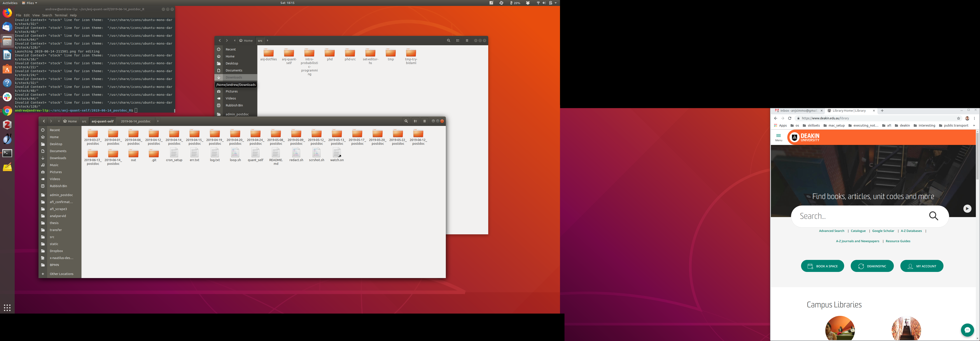Toggle list view in anj-quant-self file window
This screenshot has height=341, width=980.
click(415, 121)
